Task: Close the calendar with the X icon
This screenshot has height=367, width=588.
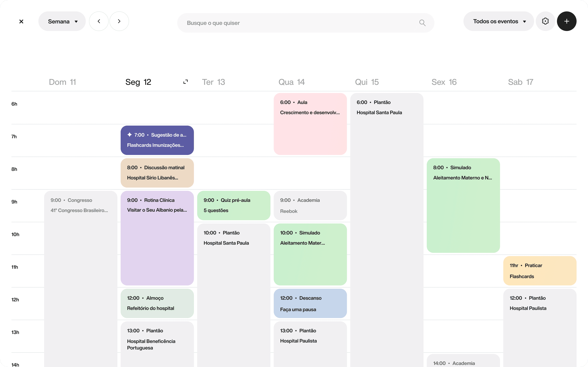Action: (21, 21)
